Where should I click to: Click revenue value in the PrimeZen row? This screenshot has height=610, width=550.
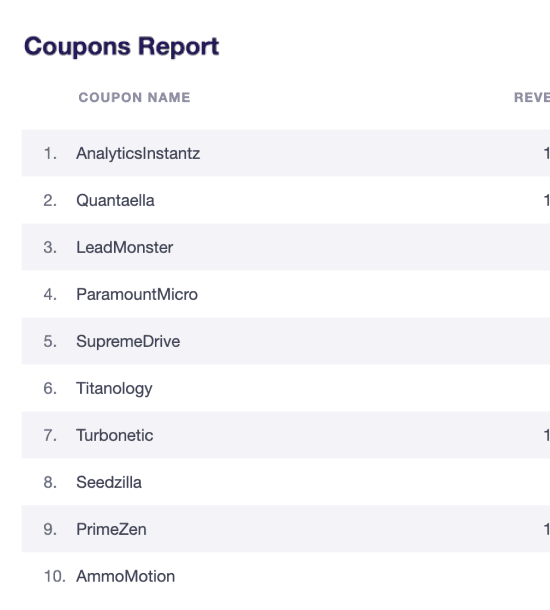coord(546,529)
